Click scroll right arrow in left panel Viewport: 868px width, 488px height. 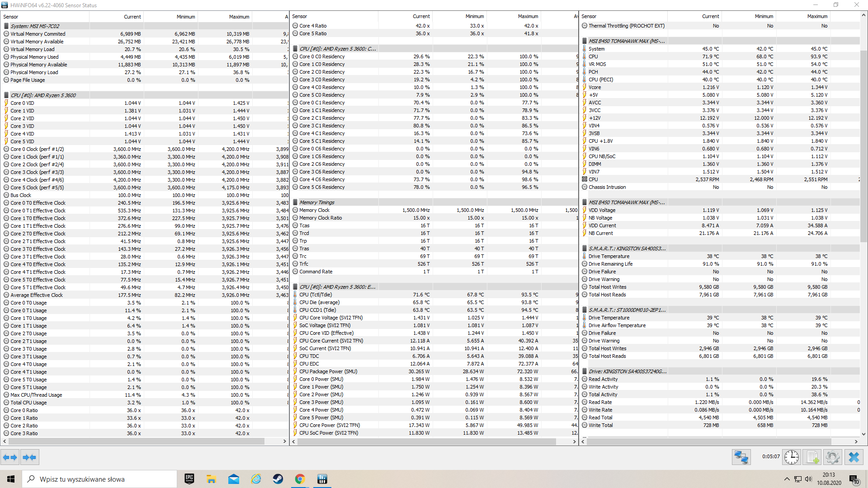(x=285, y=441)
